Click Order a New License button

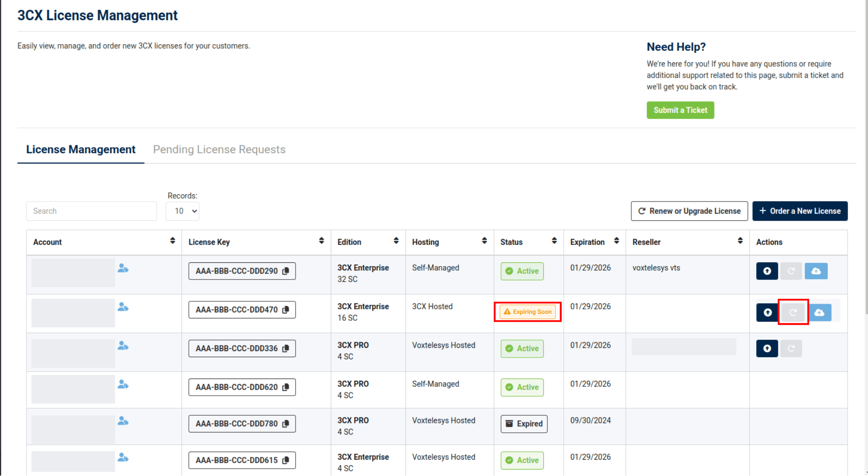800,211
